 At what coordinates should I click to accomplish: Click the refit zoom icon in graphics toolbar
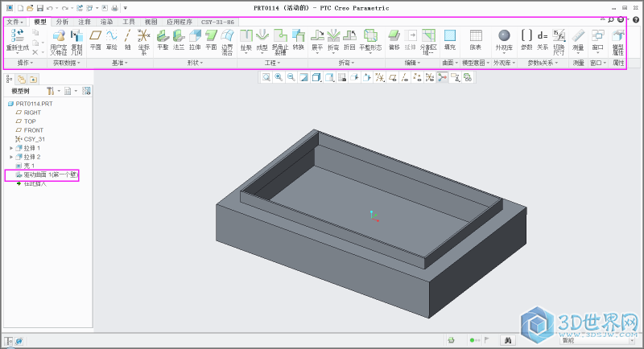point(266,77)
